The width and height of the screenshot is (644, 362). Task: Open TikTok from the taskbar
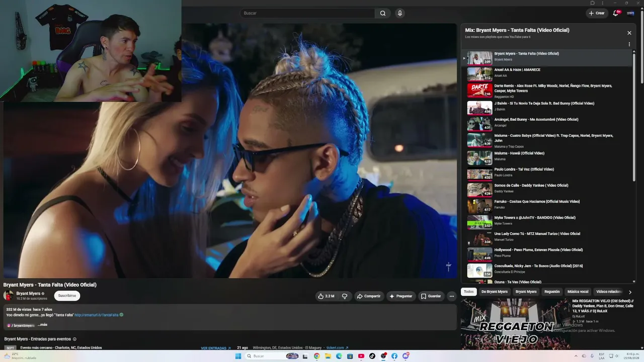pyautogui.click(x=372, y=356)
